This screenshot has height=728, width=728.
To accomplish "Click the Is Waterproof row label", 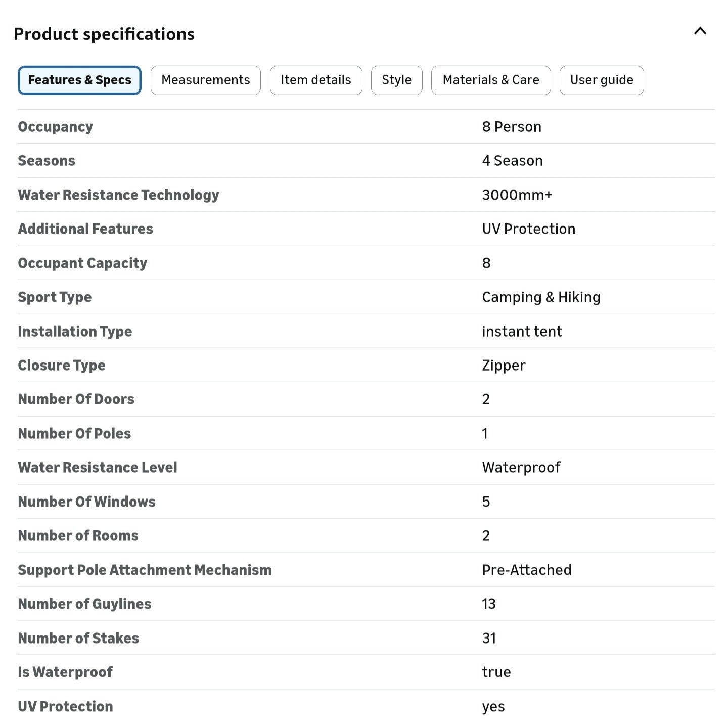I will click(65, 672).
